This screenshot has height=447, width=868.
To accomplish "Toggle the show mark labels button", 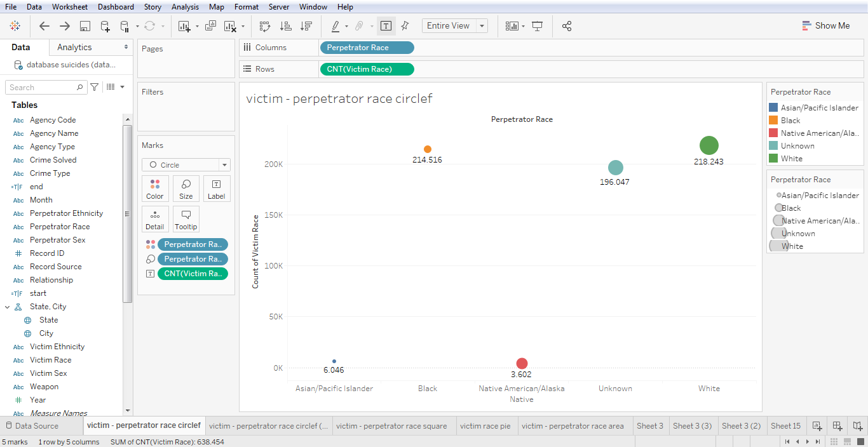I will tap(386, 26).
